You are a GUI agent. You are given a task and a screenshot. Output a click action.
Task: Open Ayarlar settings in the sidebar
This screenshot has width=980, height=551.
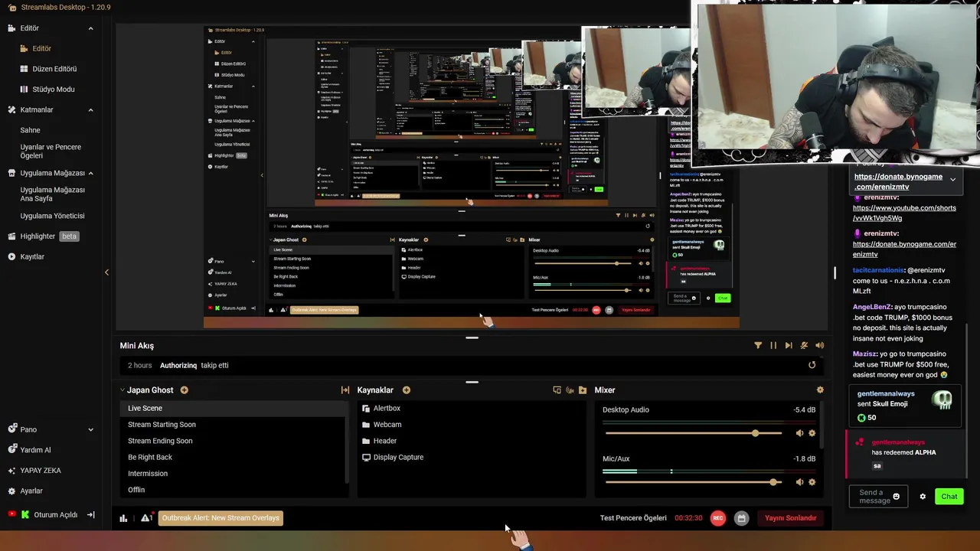pos(31,491)
